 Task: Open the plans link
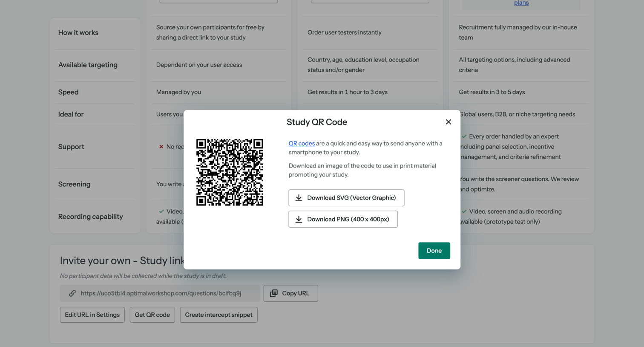521,3
